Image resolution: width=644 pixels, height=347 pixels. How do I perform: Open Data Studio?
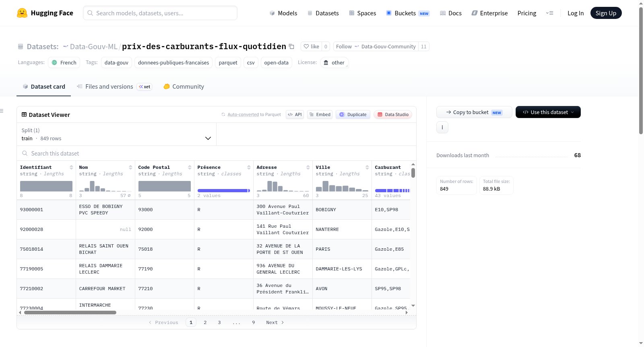click(x=393, y=114)
